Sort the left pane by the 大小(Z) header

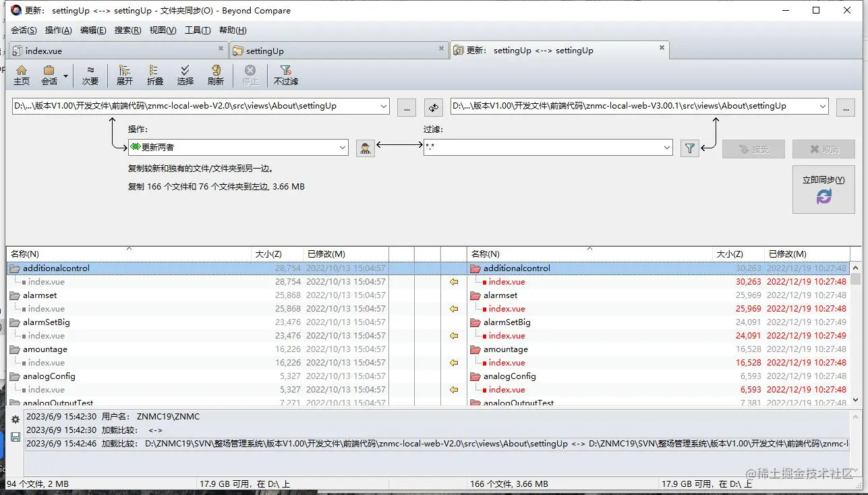tap(277, 254)
